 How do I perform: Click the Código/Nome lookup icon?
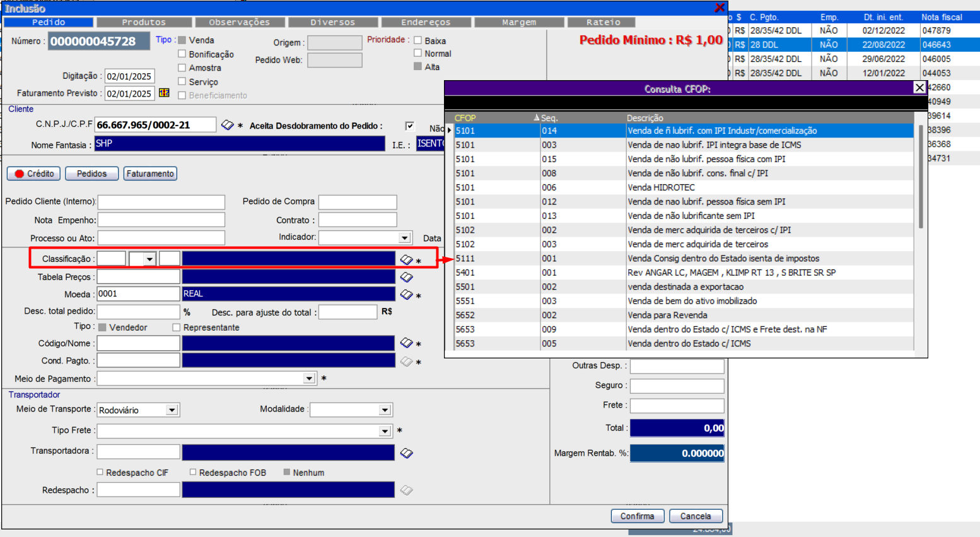point(406,343)
